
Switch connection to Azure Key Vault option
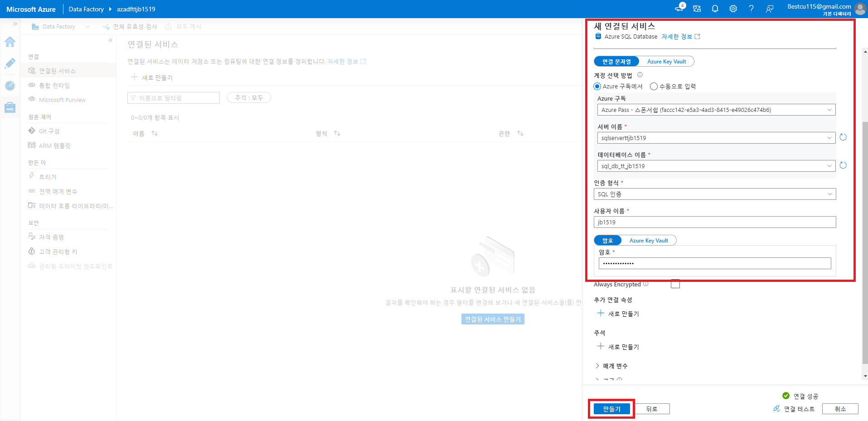pyautogui.click(x=666, y=62)
